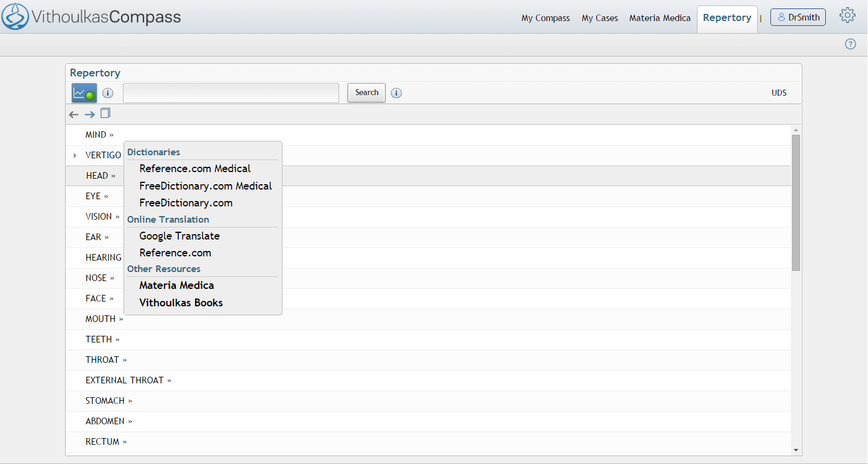Open the My Compass tab
This screenshot has height=464, width=868.
[546, 18]
